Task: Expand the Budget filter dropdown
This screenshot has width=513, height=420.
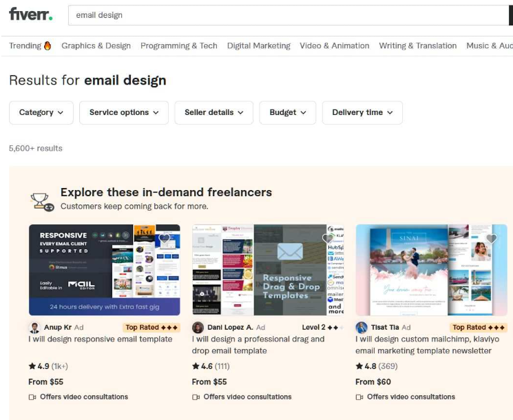Action: point(288,112)
